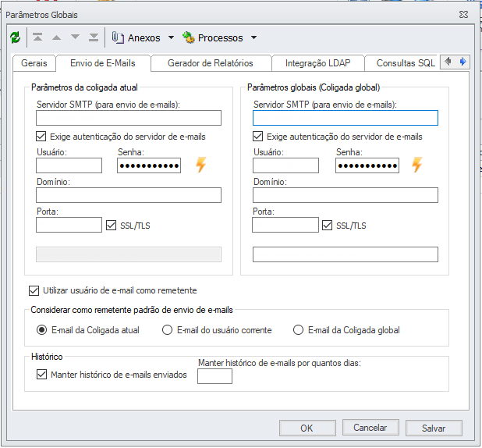Click Porta field in Coligada global
This screenshot has height=448, width=482.
(285, 225)
